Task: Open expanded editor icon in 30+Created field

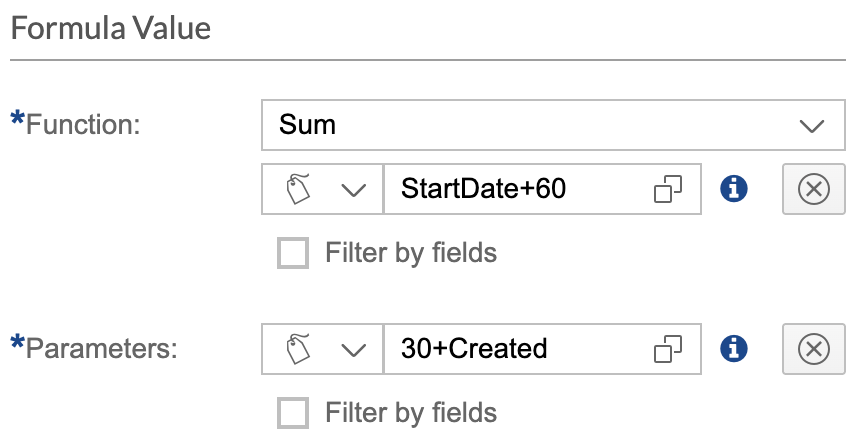Action: (x=667, y=348)
